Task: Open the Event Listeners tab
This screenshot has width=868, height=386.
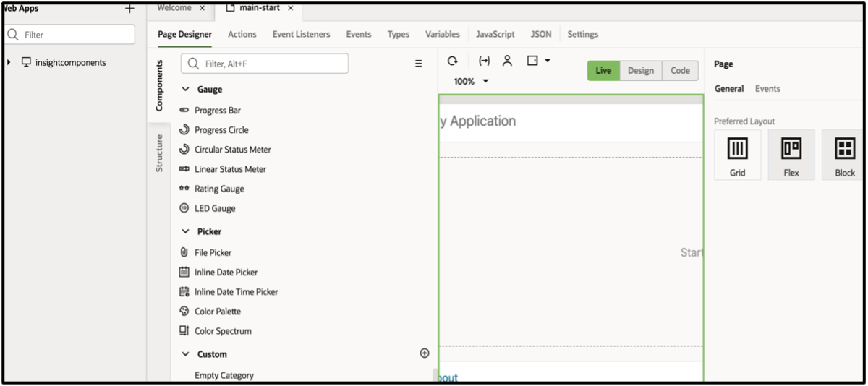Action: 301,34
